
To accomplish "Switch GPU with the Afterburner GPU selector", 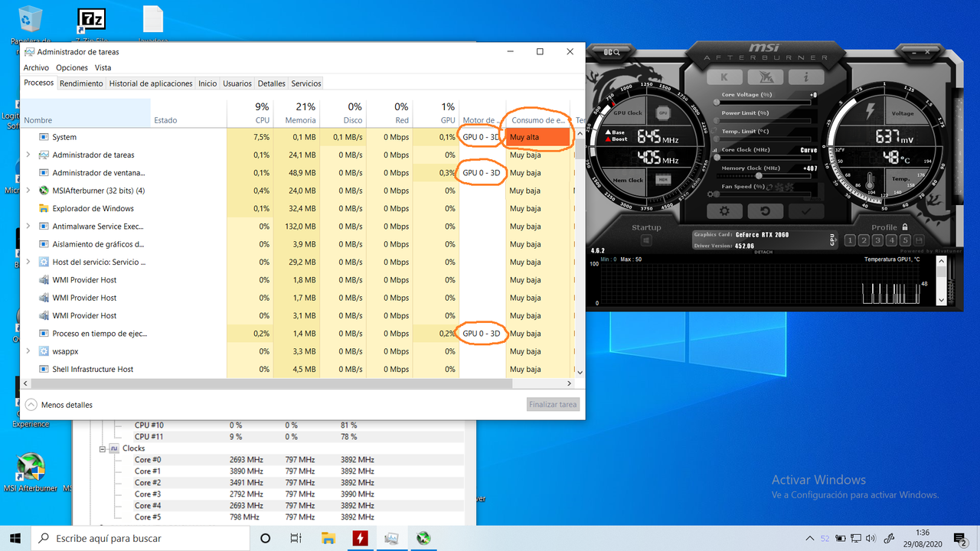I will coord(833,240).
